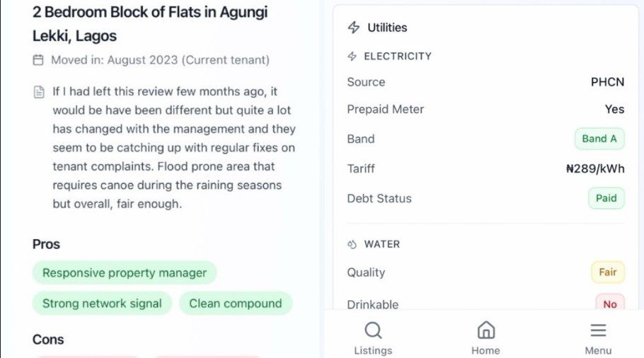Go to the Listings tab label

(373, 350)
